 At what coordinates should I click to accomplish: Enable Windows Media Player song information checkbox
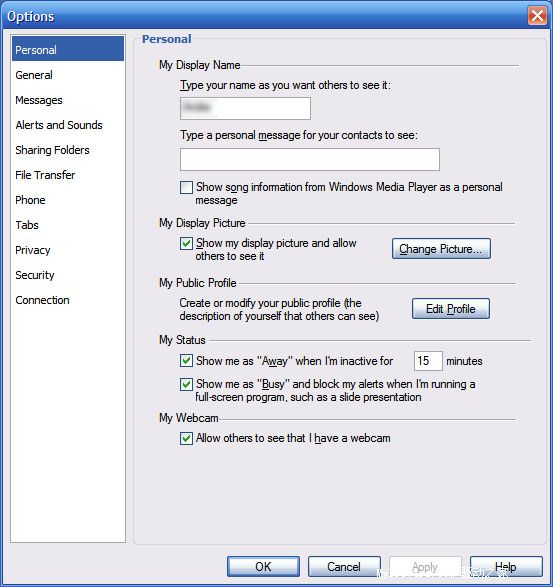click(186, 187)
